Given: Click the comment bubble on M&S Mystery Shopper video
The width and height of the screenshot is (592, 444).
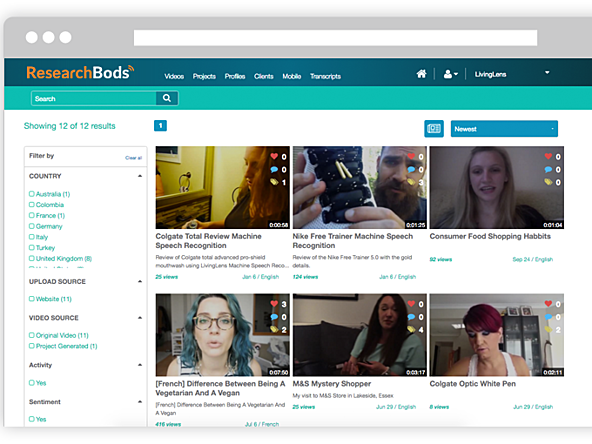Looking at the screenshot, I should [x=411, y=317].
